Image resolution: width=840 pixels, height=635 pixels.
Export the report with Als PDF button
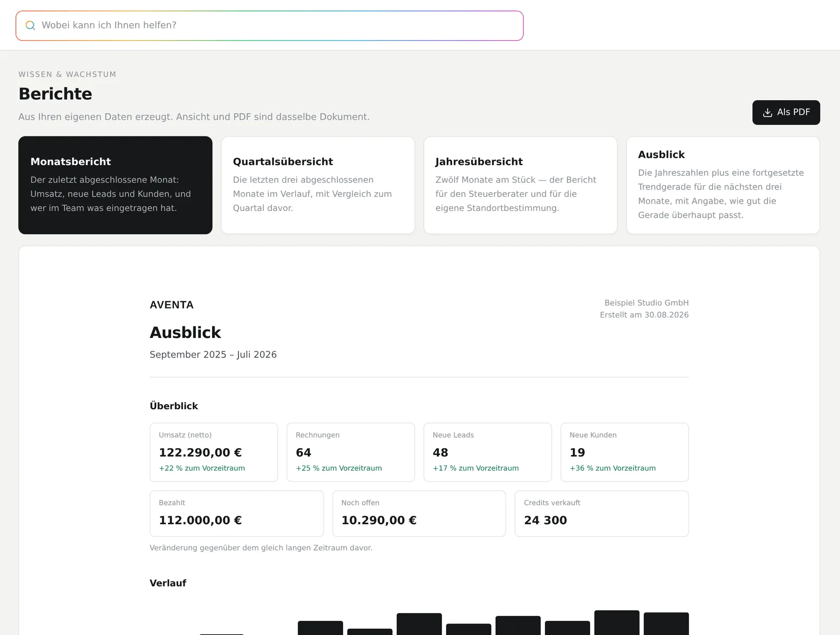786,112
